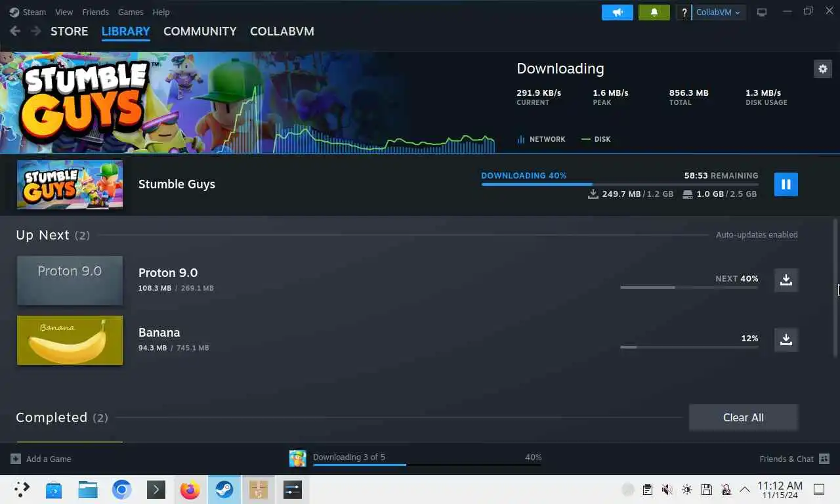Start Proton 9.0 download now
840x504 pixels.
[786, 280]
